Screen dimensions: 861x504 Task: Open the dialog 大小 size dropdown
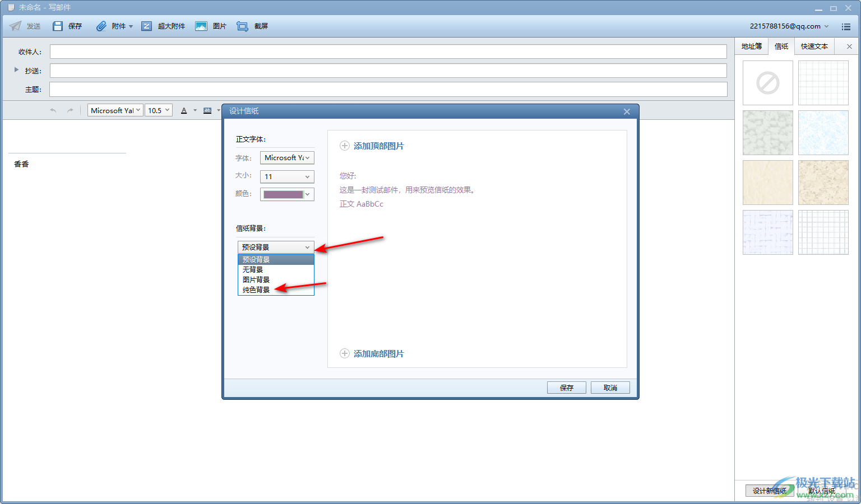287,176
